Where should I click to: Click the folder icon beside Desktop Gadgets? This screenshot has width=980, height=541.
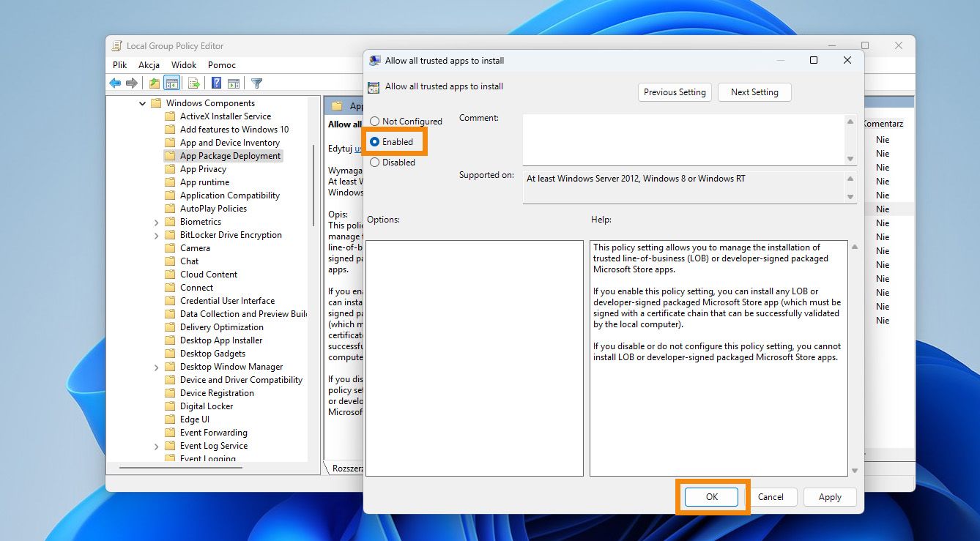tap(170, 354)
